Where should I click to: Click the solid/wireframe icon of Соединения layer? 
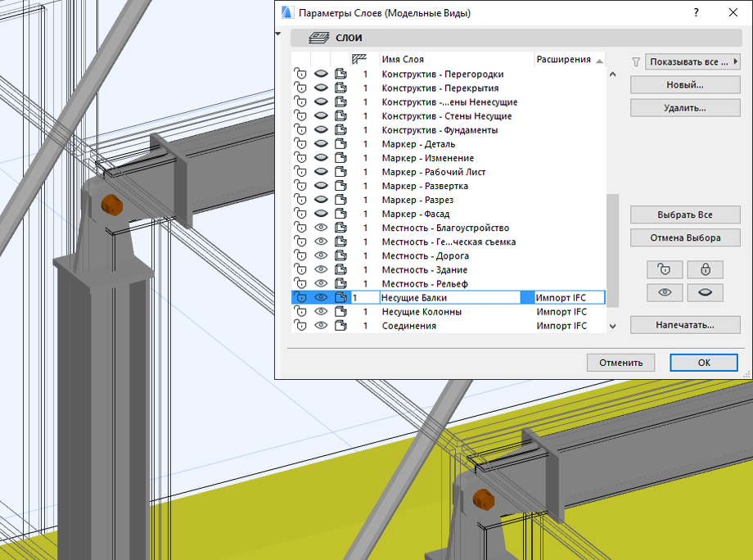341,326
